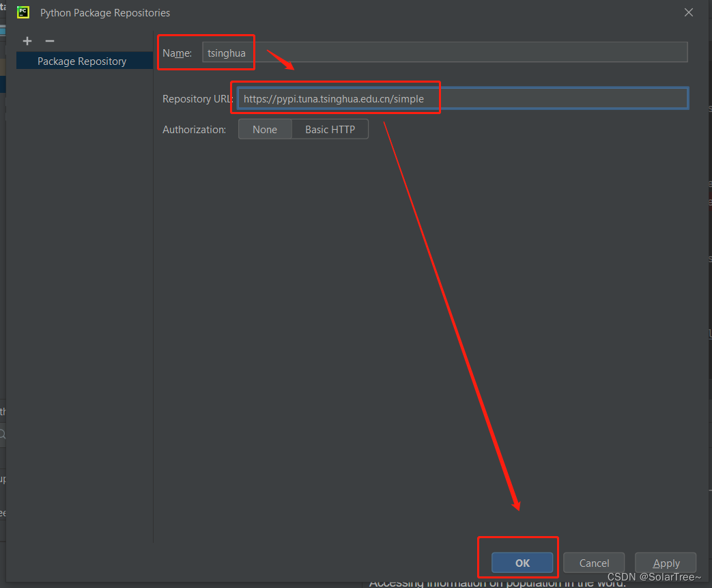712x588 pixels.
Task: Close the Python Package Repositories dialog
Action: click(688, 12)
